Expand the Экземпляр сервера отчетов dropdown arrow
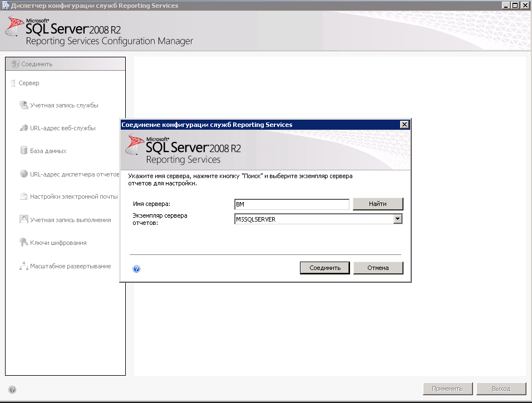 click(397, 219)
